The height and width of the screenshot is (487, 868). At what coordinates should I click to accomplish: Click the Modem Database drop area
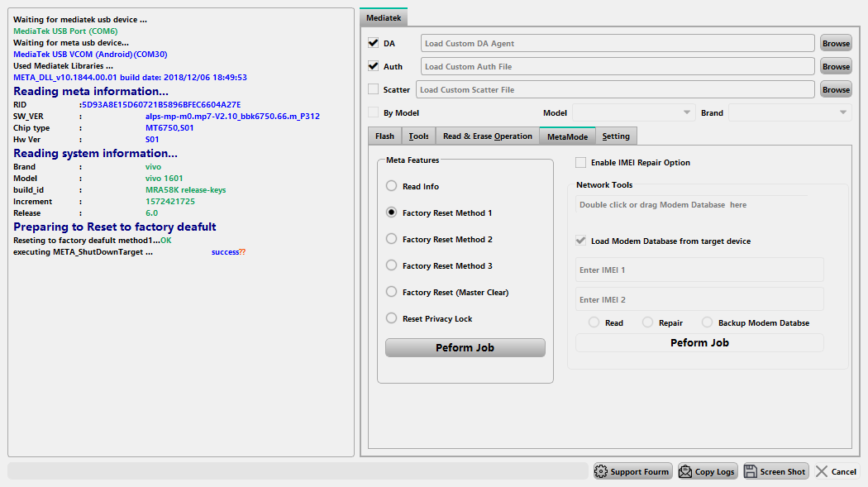[x=692, y=205]
